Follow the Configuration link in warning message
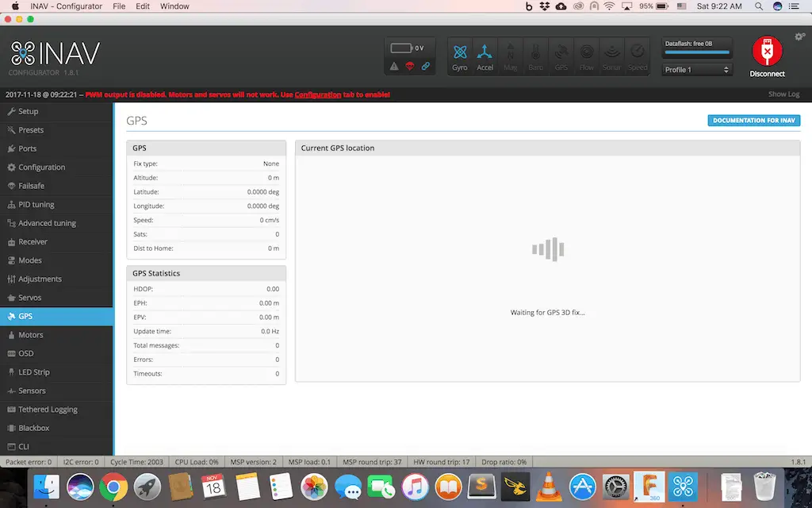Image resolution: width=812 pixels, height=508 pixels. [x=317, y=94]
